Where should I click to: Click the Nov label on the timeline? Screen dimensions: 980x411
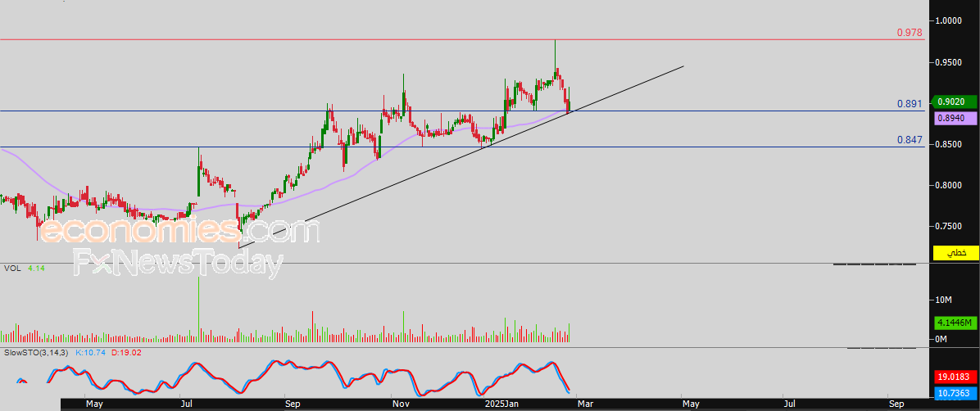[400, 404]
